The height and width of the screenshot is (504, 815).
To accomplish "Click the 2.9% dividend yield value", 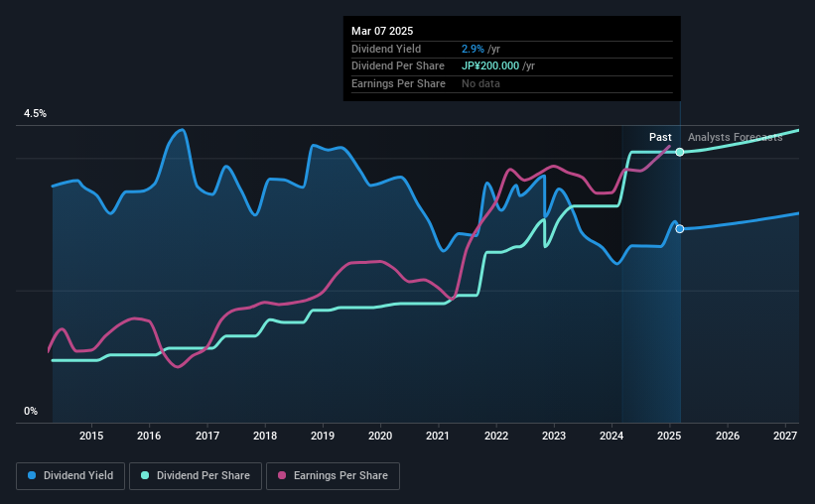I will pos(473,49).
